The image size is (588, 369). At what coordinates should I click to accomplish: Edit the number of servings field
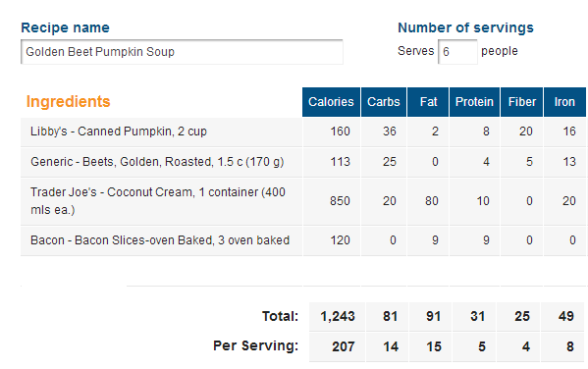pos(457,51)
